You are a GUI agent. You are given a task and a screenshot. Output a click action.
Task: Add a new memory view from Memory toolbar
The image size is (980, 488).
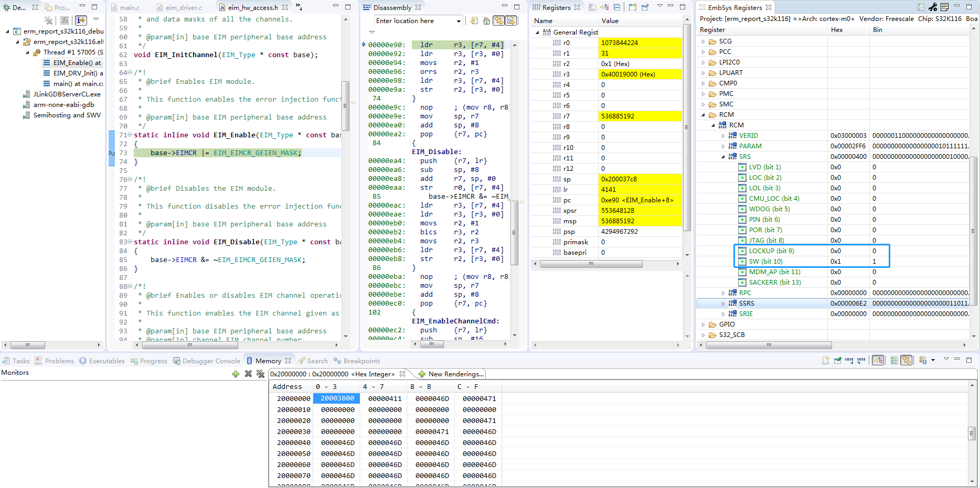tap(825, 360)
